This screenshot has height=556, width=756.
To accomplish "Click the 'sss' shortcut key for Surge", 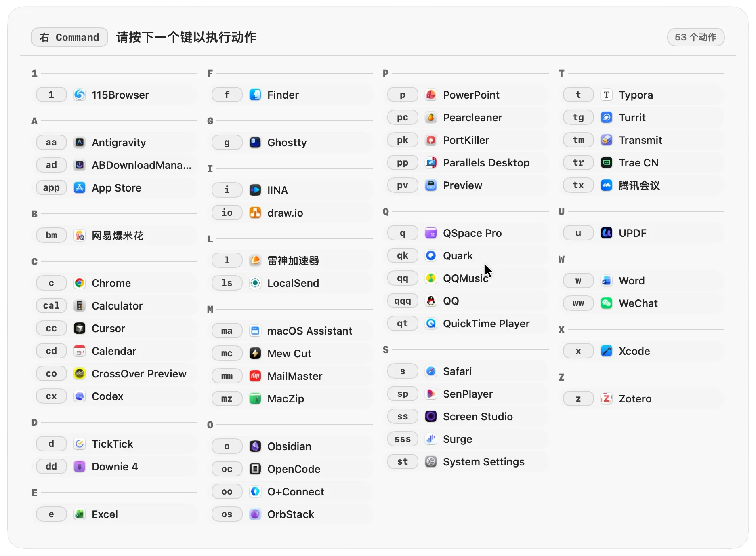I will pyautogui.click(x=402, y=439).
